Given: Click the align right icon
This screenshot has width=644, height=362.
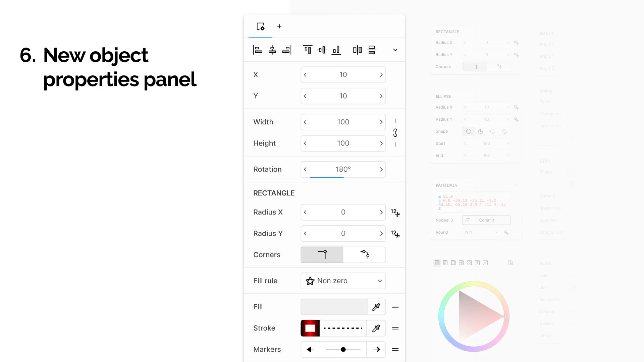Looking at the screenshot, I should 287,50.
